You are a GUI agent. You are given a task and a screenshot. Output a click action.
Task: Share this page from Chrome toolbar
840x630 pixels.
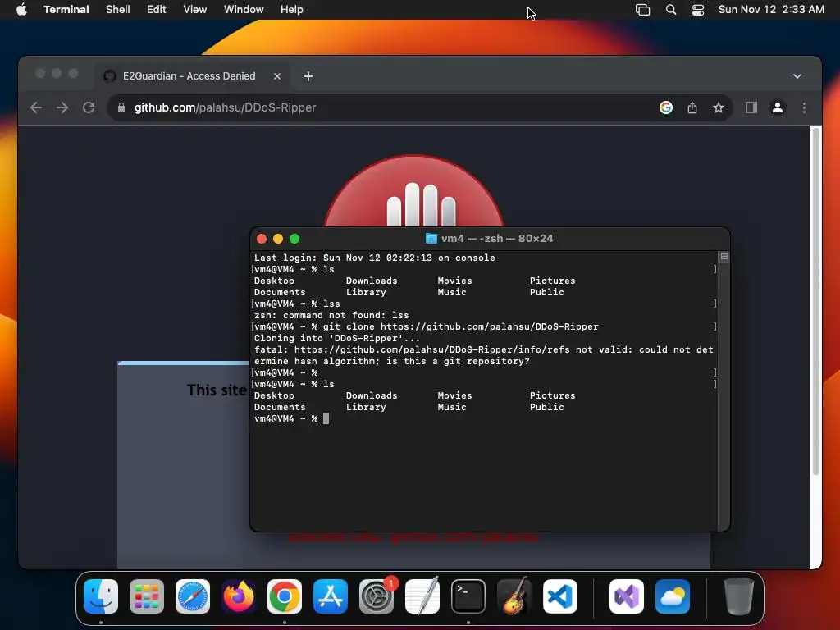click(692, 107)
